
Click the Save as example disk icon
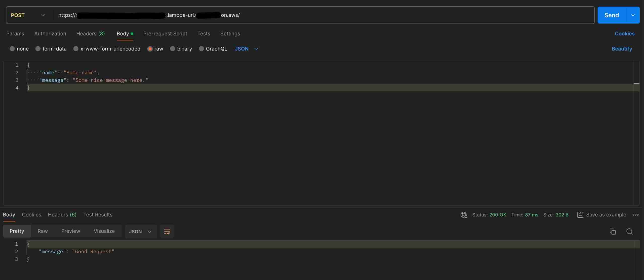click(x=580, y=215)
